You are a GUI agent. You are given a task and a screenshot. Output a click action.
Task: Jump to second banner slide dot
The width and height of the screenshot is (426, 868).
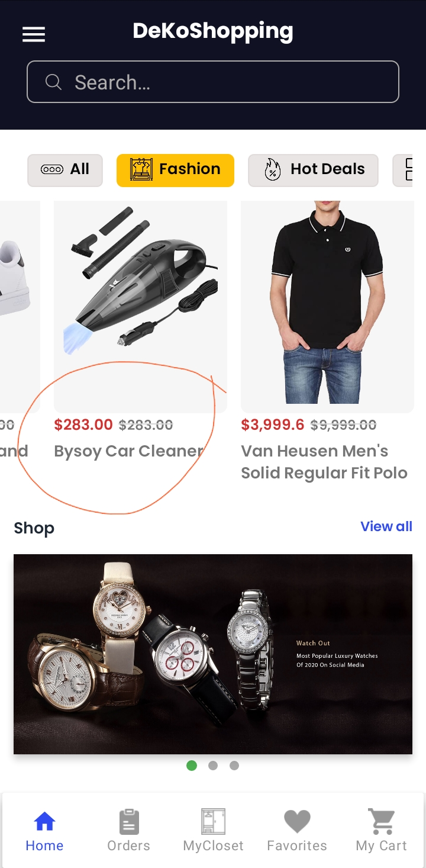(x=213, y=766)
